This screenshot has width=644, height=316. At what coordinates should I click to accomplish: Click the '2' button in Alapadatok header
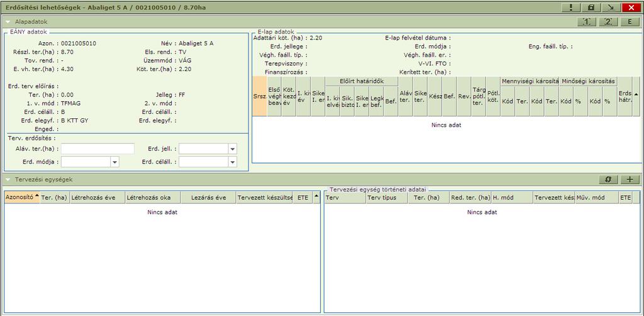[x=608, y=22]
